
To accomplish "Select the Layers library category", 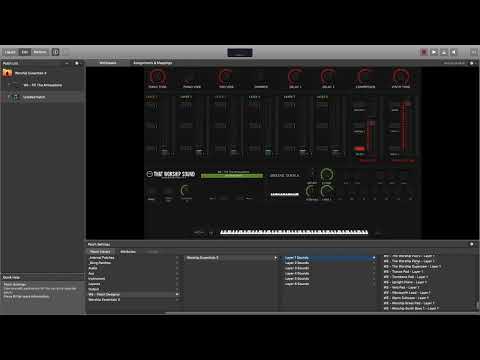I will point(133,284).
